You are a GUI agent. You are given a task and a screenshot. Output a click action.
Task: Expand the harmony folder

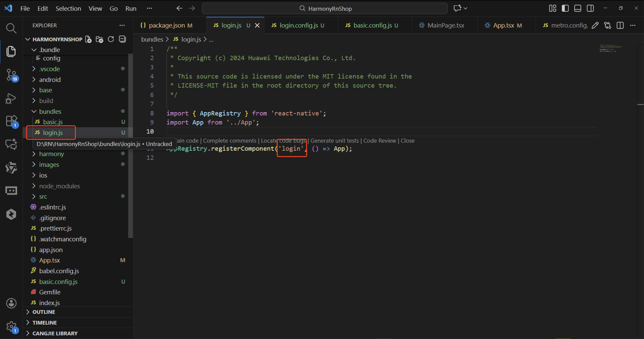pos(34,154)
